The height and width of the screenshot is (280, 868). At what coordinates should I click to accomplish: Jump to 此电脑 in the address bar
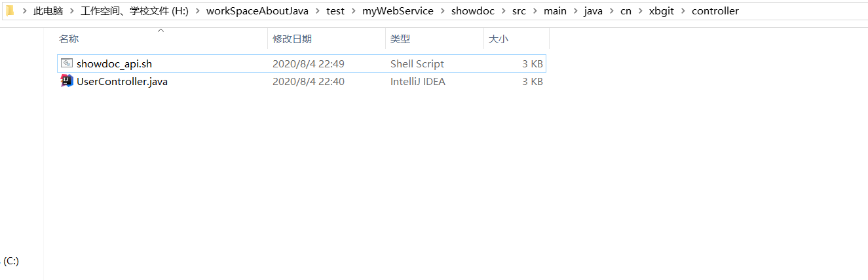(48, 11)
